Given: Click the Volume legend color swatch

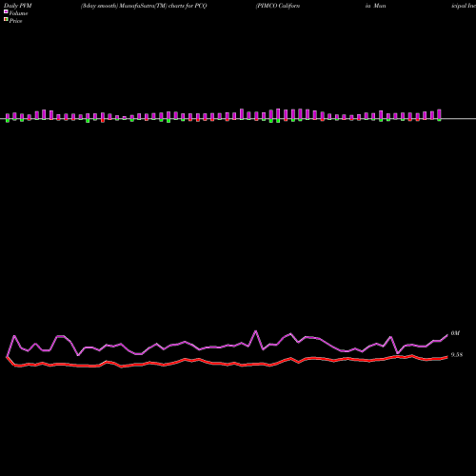Looking at the screenshot, I should click(6, 11).
